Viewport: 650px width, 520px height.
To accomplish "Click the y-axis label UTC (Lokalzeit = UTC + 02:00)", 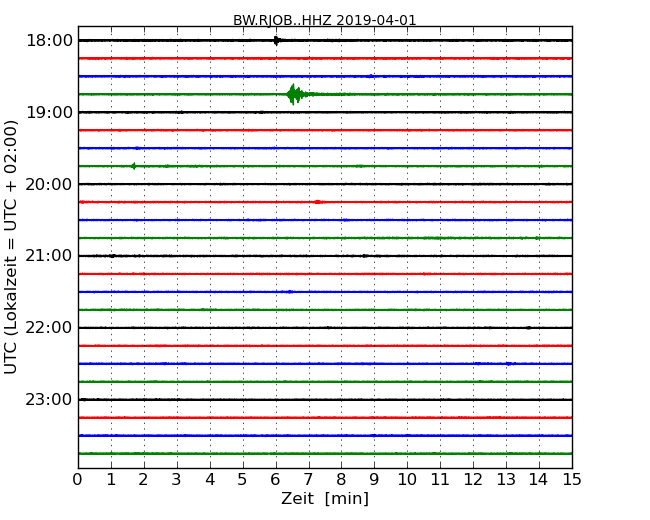I will tap(11, 247).
